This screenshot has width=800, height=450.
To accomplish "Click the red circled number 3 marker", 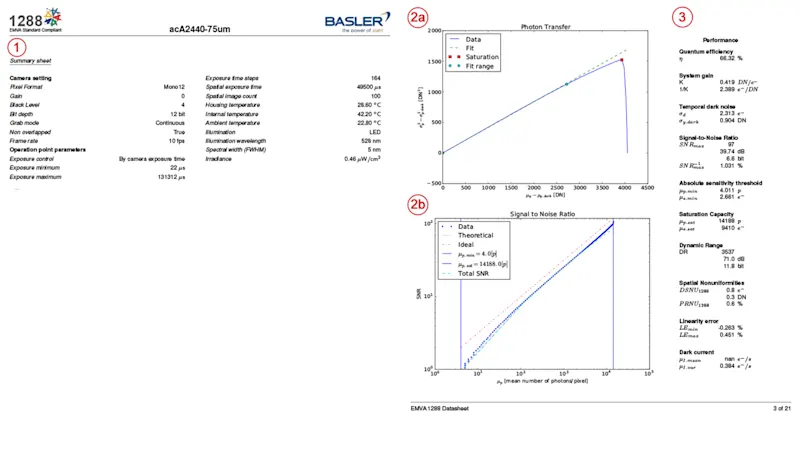I will click(x=682, y=17).
